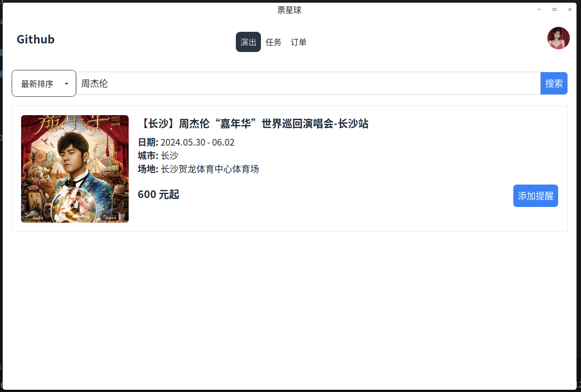Screen dimensions: 581x392
Task: Switch to the 任务 tab
Action: (273, 42)
